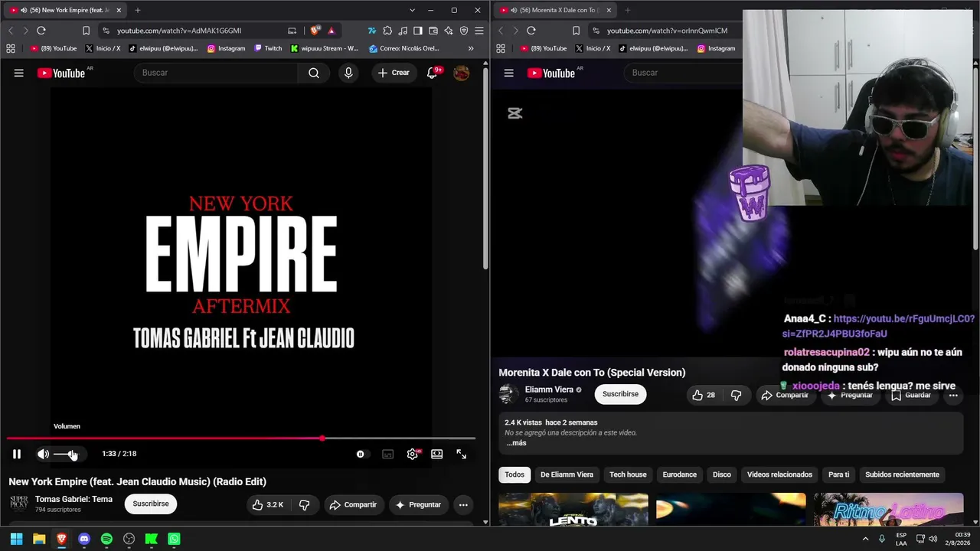The image size is (980, 551).
Task: Expand hidden bookmarks chevron in left window
Action: point(471,48)
